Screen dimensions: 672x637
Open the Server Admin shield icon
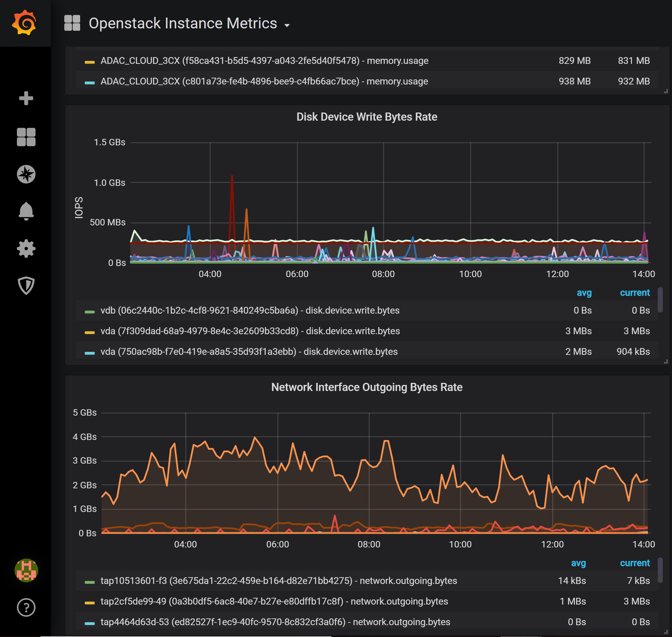[26, 286]
